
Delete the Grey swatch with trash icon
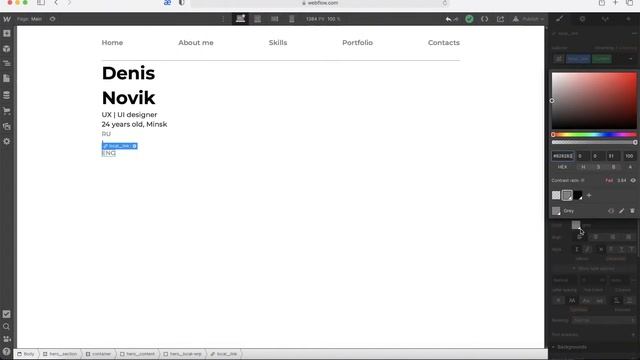(x=632, y=211)
